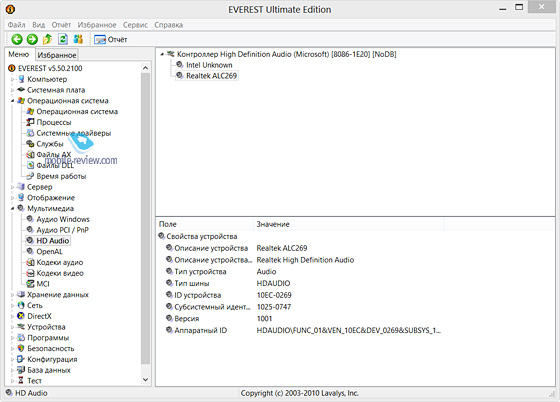
Task: Click the Безопасность shield icon
Action: pyautogui.click(x=21, y=348)
